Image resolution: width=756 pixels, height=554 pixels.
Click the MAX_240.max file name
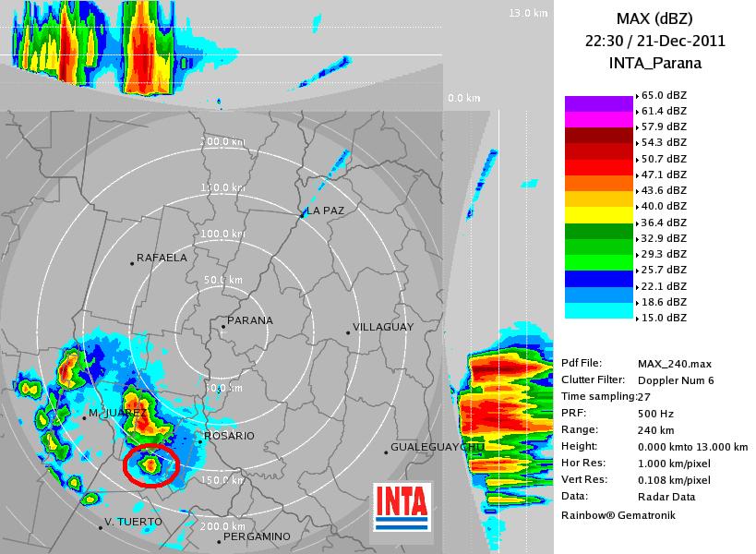point(675,364)
